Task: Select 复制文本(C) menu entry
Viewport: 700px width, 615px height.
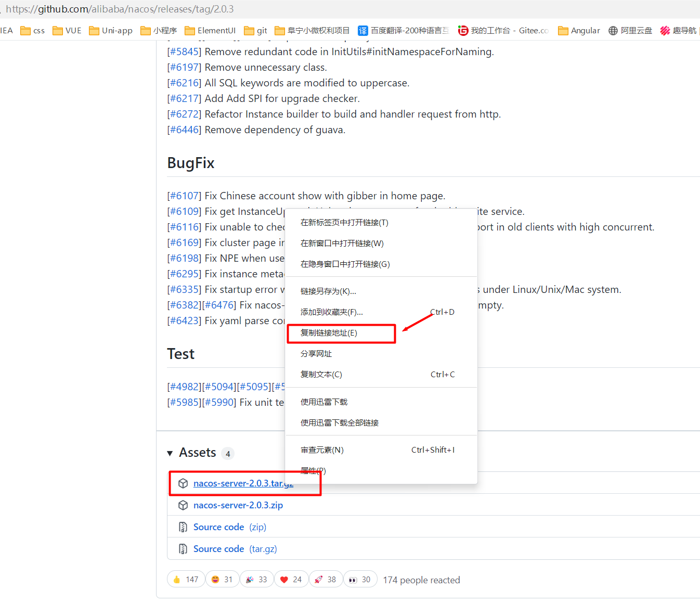Action: pyautogui.click(x=381, y=375)
